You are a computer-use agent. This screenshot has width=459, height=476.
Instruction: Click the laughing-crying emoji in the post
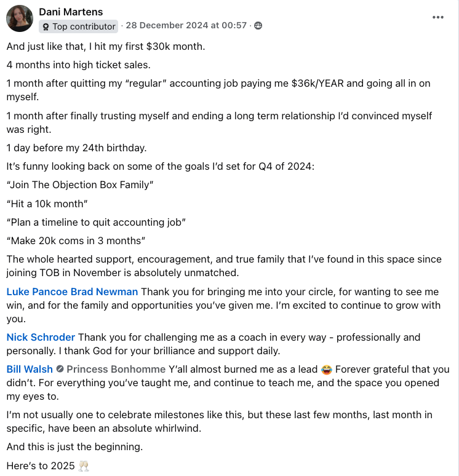point(326,370)
